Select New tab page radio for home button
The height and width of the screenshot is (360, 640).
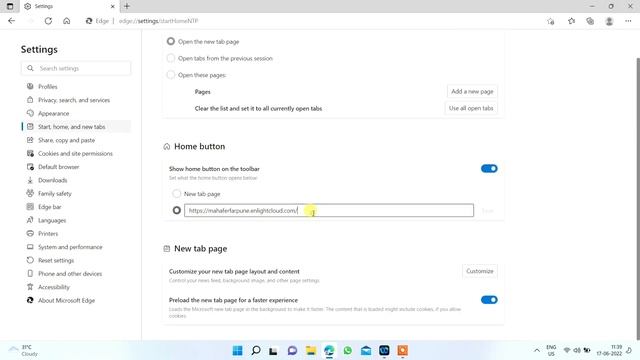176,193
